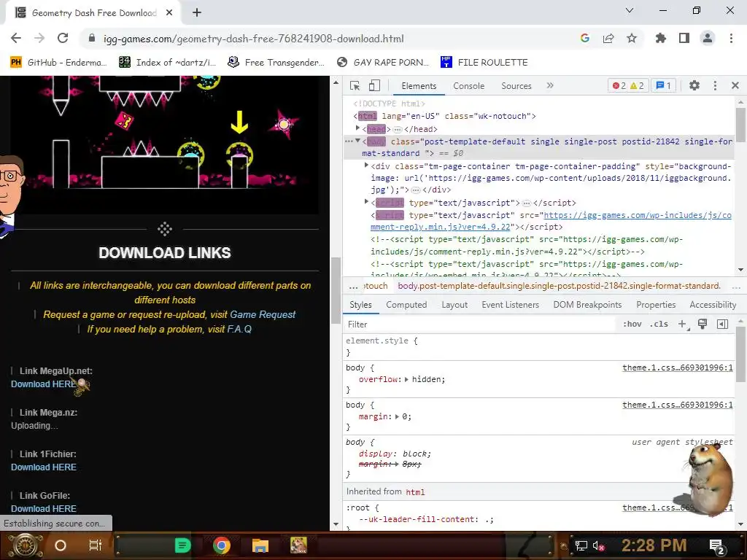747x560 pixels.
Task: Click the styles Filter input field
Action: [480, 324]
